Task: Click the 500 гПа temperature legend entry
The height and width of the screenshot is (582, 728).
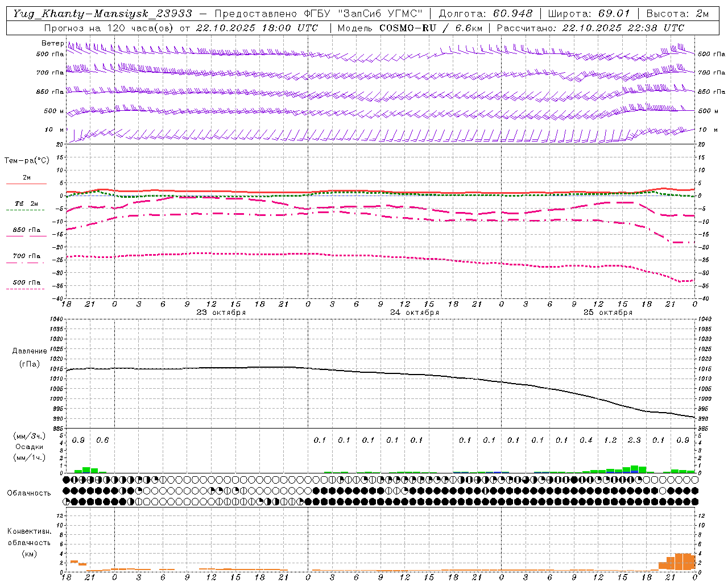Action: point(27,282)
